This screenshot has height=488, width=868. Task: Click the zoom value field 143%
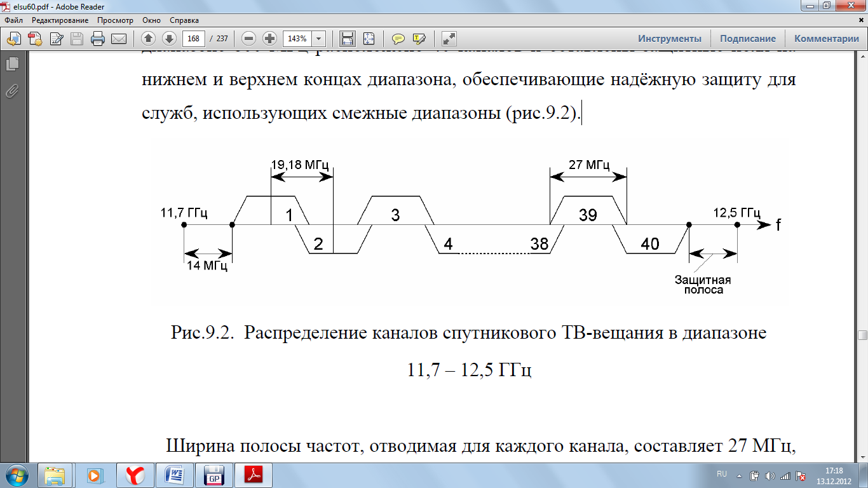coord(297,39)
